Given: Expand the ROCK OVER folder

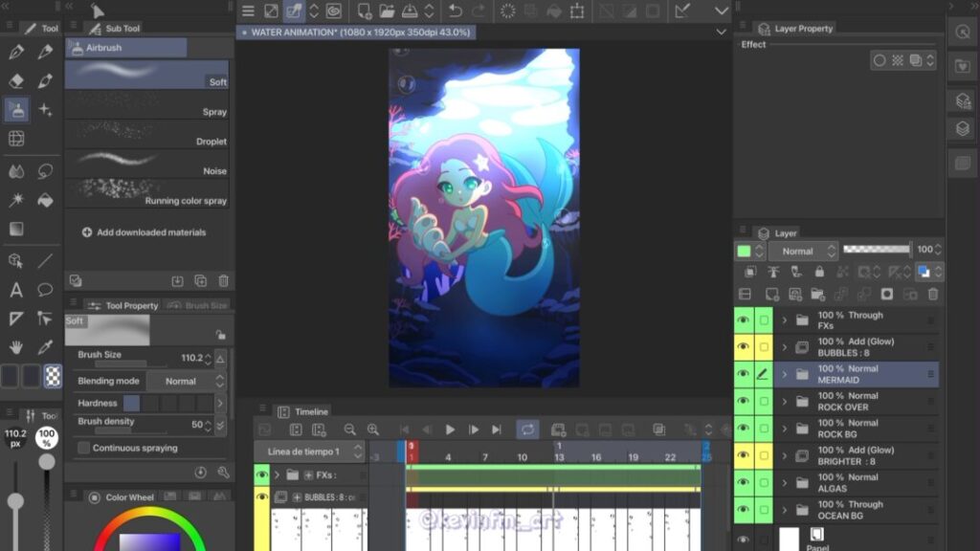Looking at the screenshot, I should click(x=785, y=402).
